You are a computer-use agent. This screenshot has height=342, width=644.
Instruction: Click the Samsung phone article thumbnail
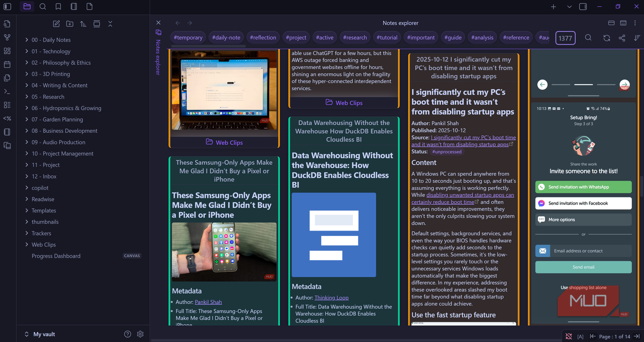tap(224, 252)
